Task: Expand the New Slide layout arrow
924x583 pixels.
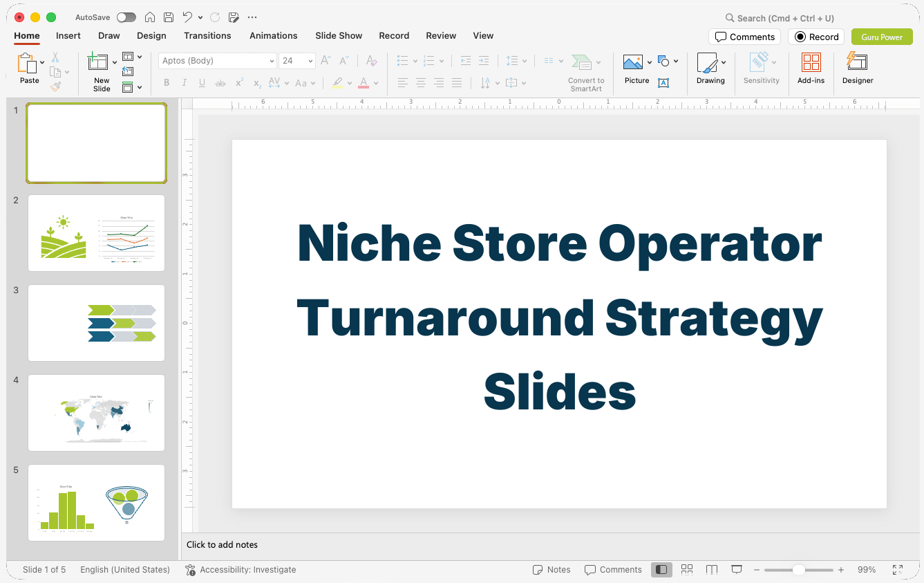Action: pos(115,62)
